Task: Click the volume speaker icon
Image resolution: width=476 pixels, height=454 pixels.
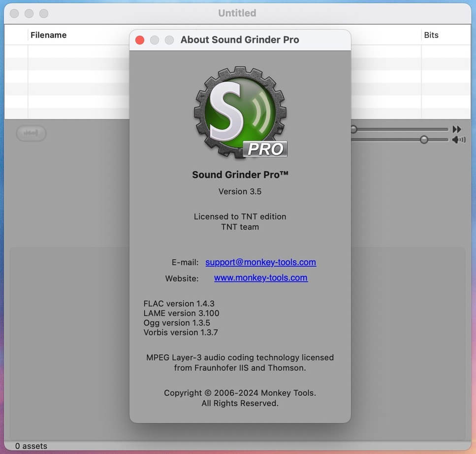Action: pos(458,140)
